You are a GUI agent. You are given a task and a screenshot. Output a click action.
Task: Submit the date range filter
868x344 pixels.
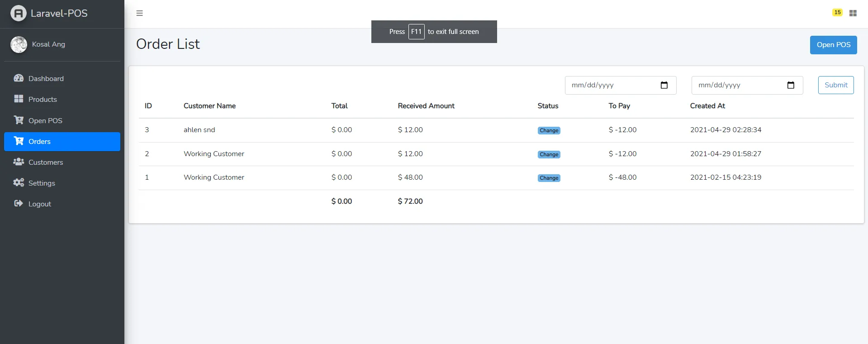click(x=836, y=85)
